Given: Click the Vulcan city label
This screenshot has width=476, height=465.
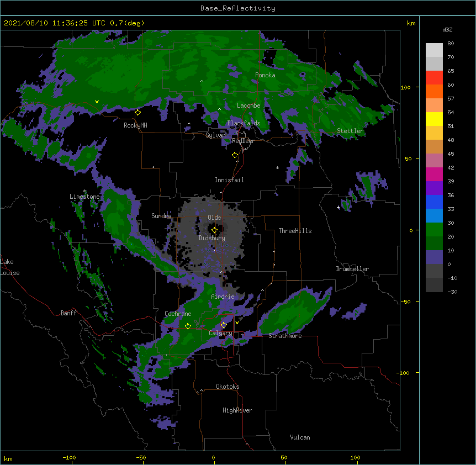Looking at the screenshot, I should click(300, 437).
